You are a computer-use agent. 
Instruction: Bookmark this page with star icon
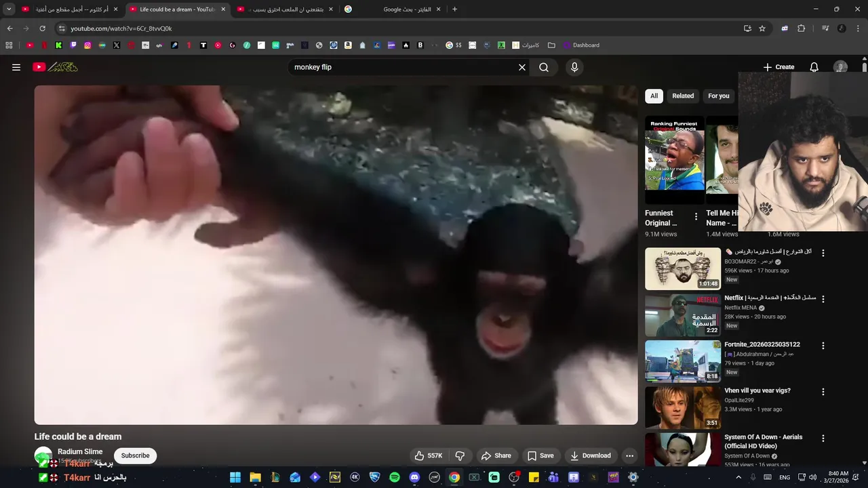tap(762, 28)
